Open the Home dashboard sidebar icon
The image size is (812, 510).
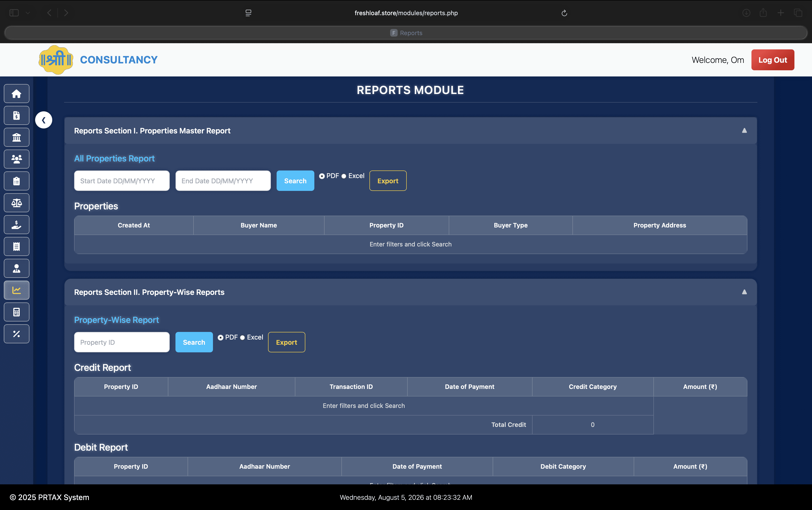[x=17, y=94]
